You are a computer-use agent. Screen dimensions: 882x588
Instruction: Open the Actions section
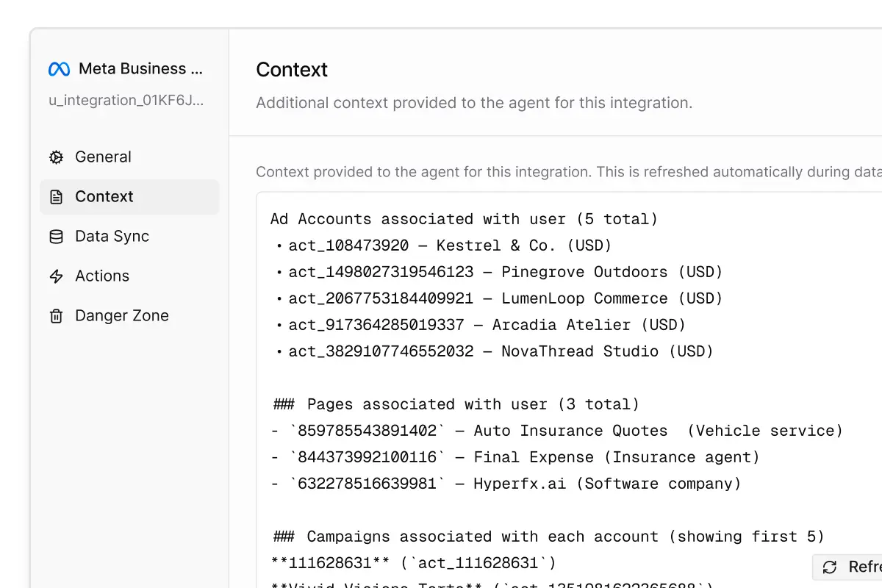[129, 276]
